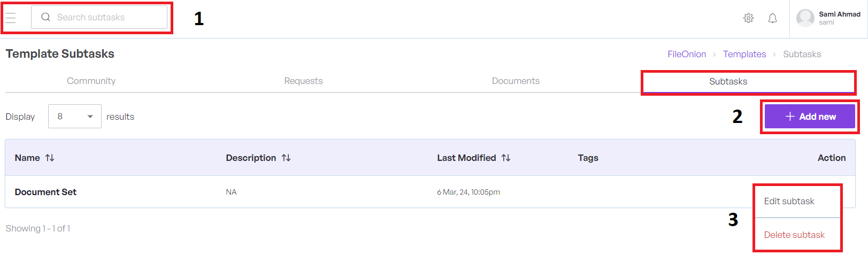Go to FileOnion breadcrumb link

(687, 54)
